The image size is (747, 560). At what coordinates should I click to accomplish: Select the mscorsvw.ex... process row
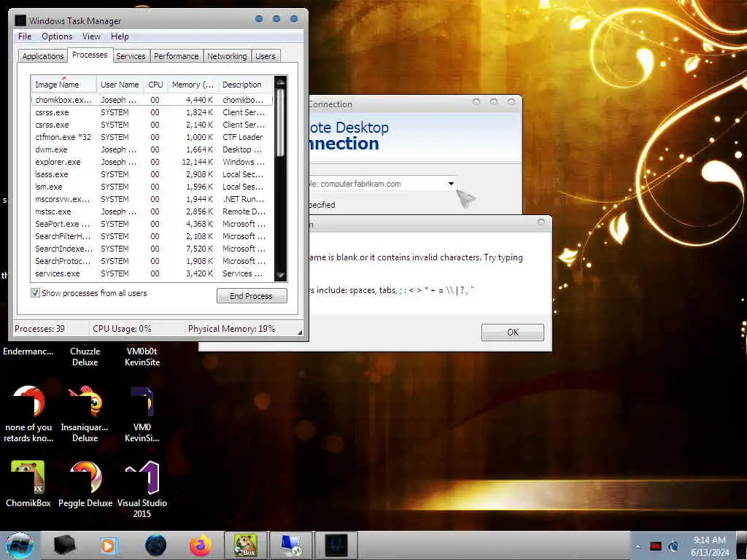152,199
